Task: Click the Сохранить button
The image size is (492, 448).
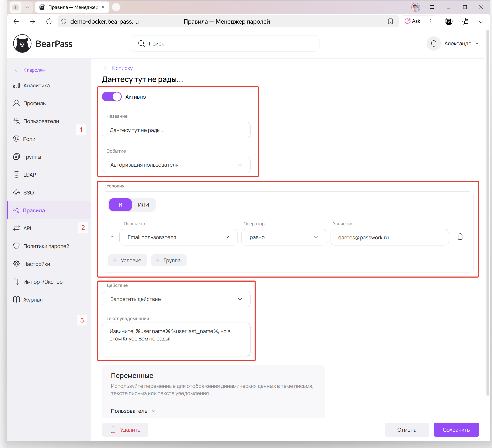Action: coord(456,430)
